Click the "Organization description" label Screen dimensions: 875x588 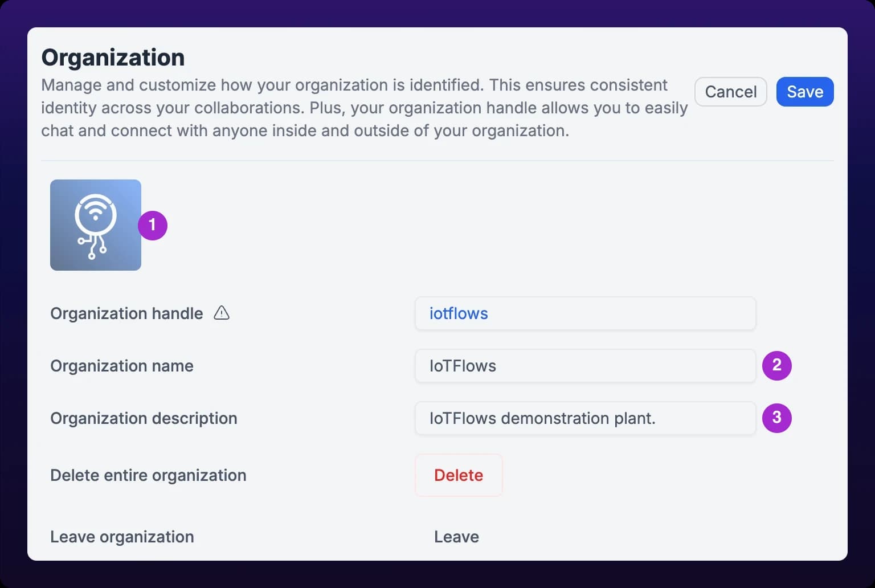[144, 418]
